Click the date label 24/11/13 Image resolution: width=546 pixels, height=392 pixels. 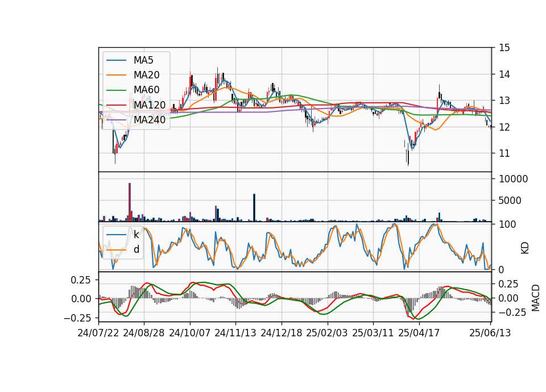pyautogui.click(x=235, y=333)
